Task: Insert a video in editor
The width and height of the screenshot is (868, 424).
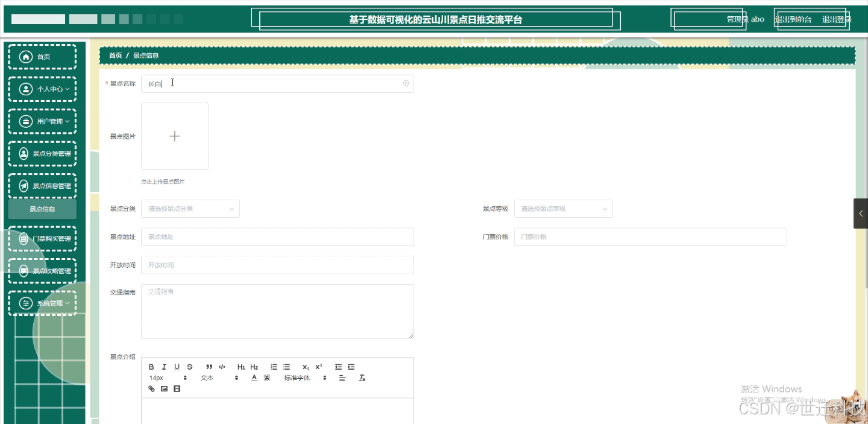Action: click(x=177, y=388)
